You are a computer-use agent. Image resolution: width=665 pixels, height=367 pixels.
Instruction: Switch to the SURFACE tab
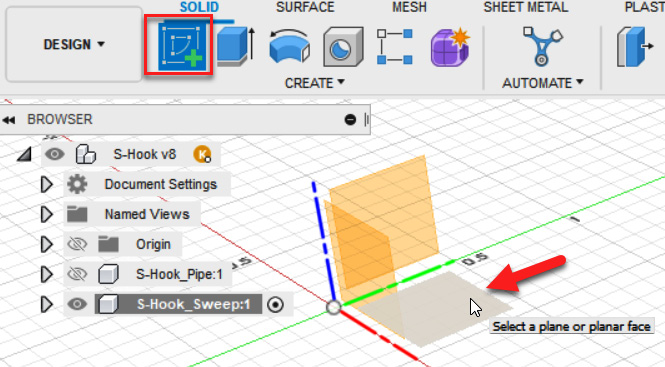click(x=305, y=7)
